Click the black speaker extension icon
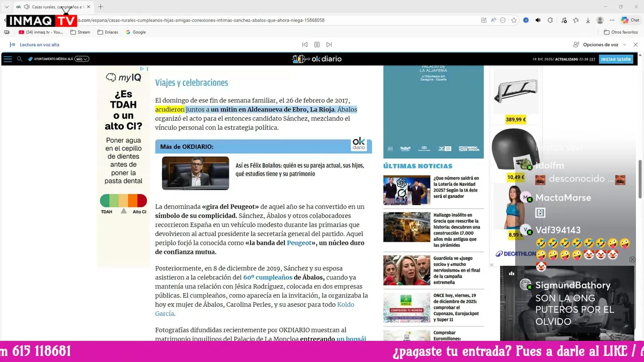 (x=538, y=20)
